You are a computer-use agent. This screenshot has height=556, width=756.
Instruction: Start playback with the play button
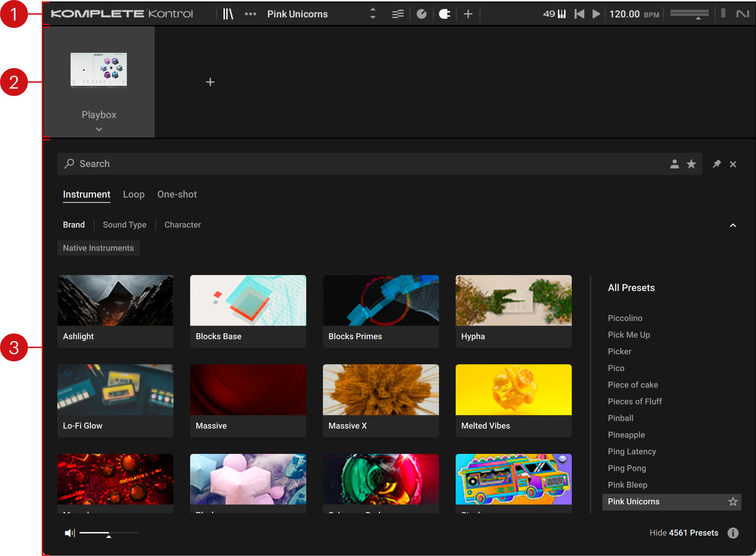(596, 14)
